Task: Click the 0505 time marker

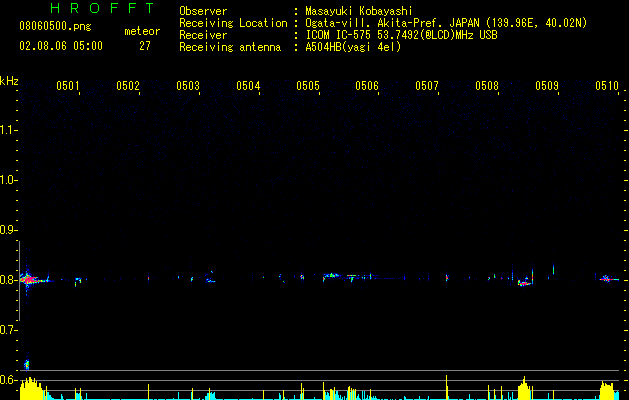Action: coord(308,85)
